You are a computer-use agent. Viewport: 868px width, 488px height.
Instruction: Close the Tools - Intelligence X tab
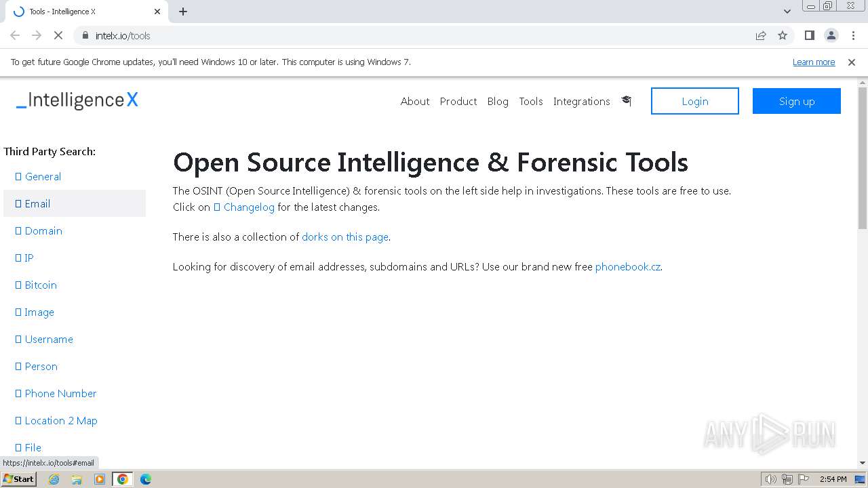point(157,12)
